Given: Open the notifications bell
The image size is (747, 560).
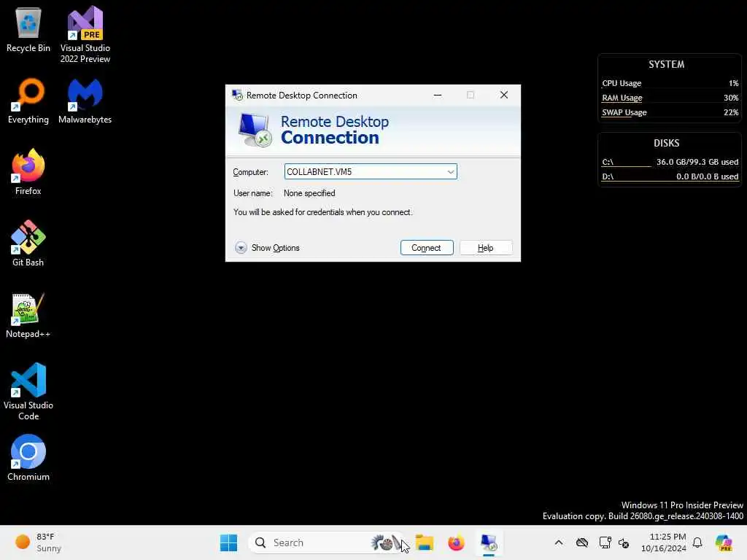Looking at the screenshot, I should click(x=697, y=542).
